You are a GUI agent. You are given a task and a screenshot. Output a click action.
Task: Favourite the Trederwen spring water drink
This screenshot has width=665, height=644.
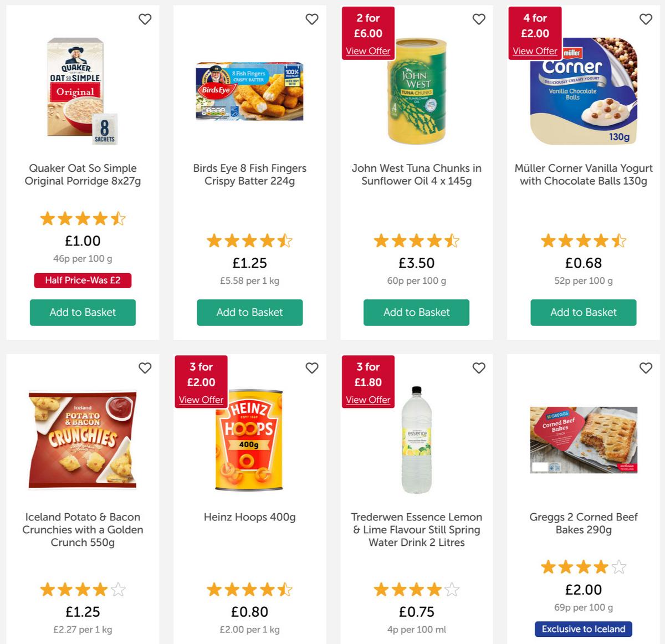[x=479, y=368]
